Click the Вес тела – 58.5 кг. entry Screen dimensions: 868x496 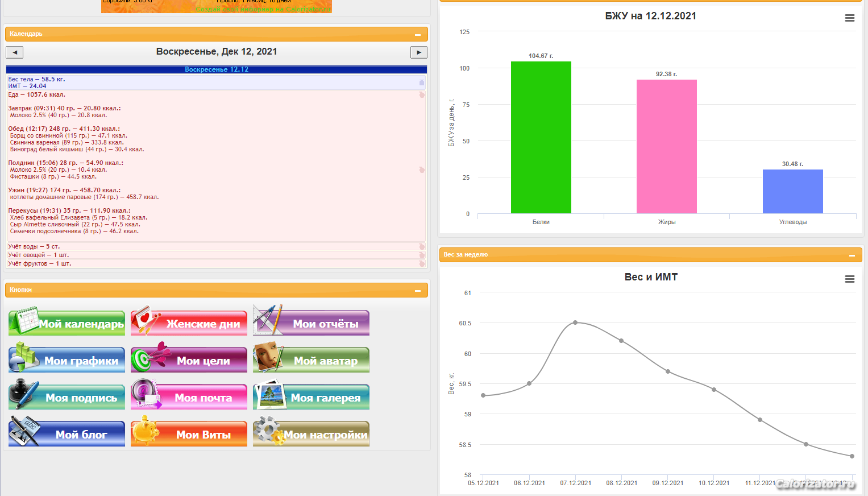pyautogui.click(x=36, y=79)
